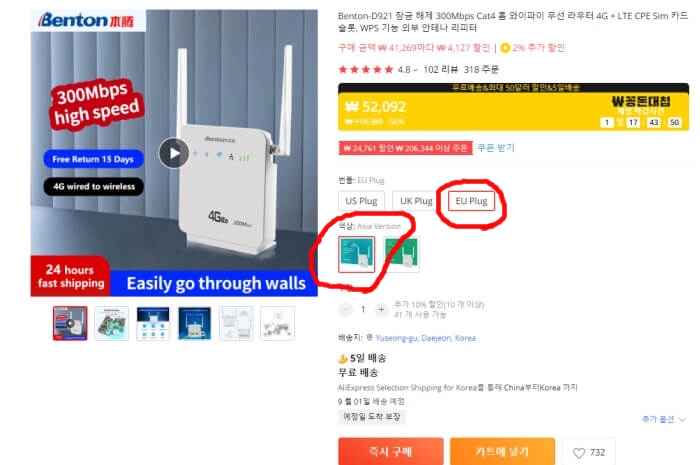
Task: Play the product video
Action: [174, 153]
